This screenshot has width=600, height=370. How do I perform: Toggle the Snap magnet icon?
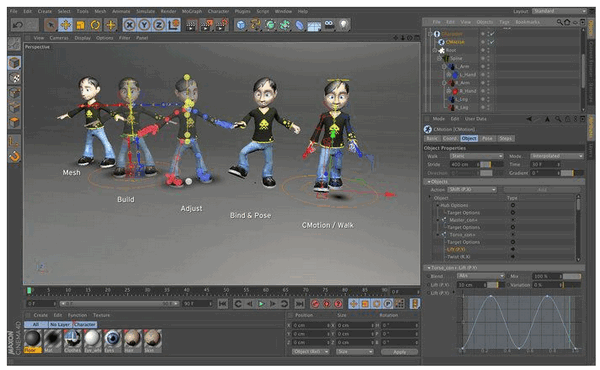click(14, 156)
